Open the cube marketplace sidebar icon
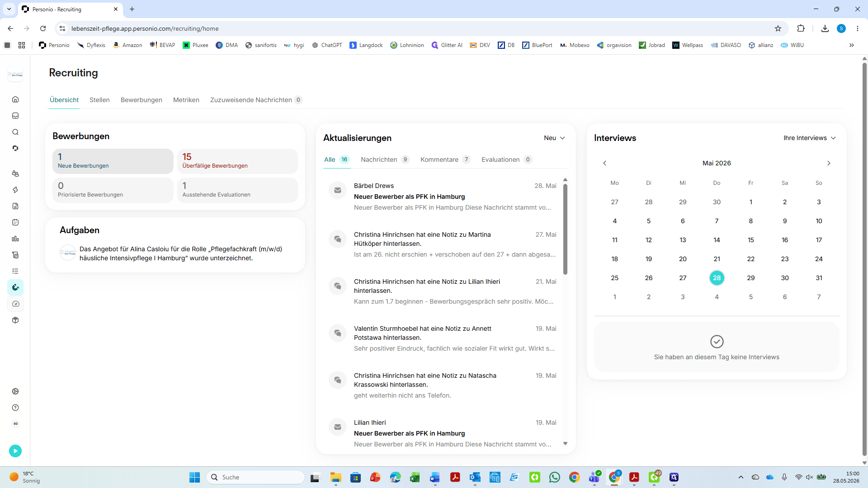Screen dimensions: 868x488 [15, 320]
